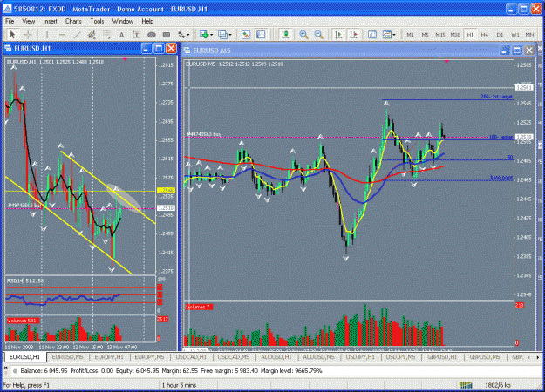
Task: Switch to the USDJPY,M5 chart tab
Action: (x=401, y=357)
